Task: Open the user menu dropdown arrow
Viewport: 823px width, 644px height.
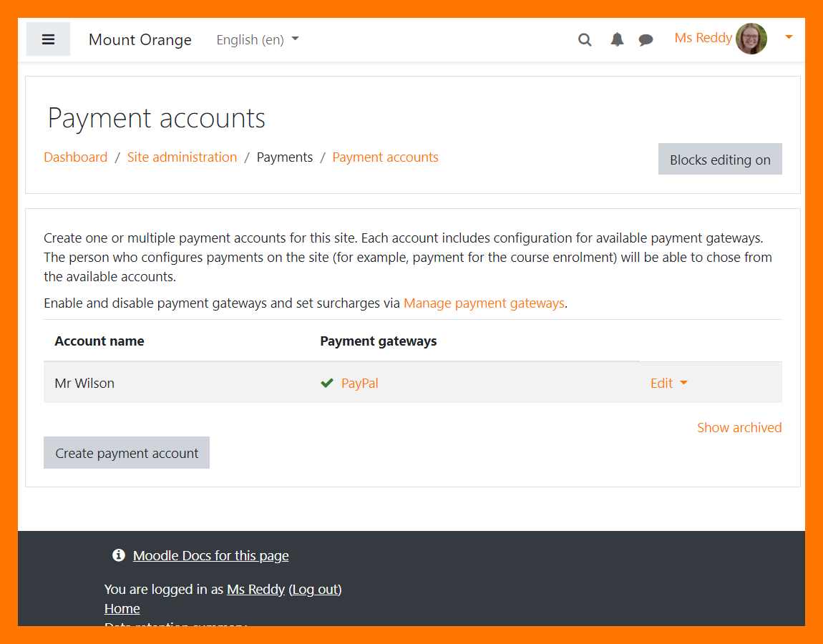Action: tap(789, 37)
